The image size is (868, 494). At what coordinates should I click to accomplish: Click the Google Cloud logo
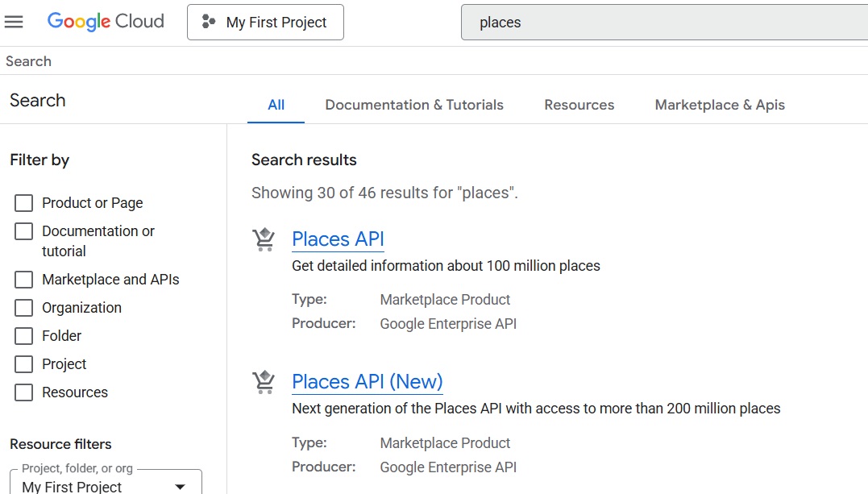coord(106,22)
